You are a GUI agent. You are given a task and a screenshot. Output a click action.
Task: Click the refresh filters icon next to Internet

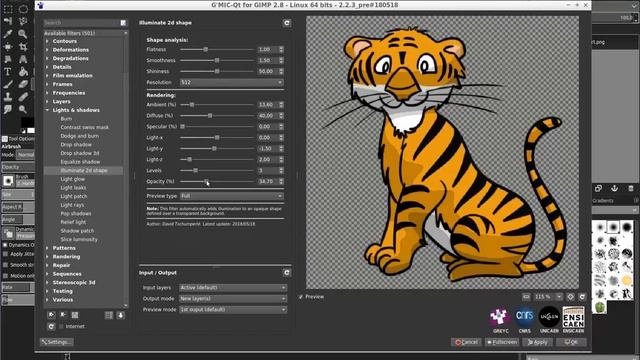click(51, 327)
